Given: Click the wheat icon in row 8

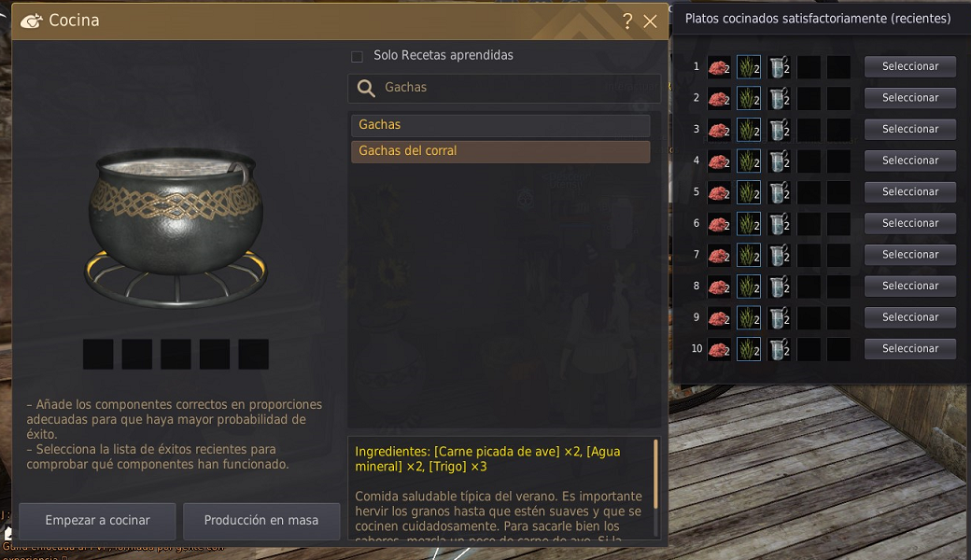Looking at the screenshot, I should point(749,286).
